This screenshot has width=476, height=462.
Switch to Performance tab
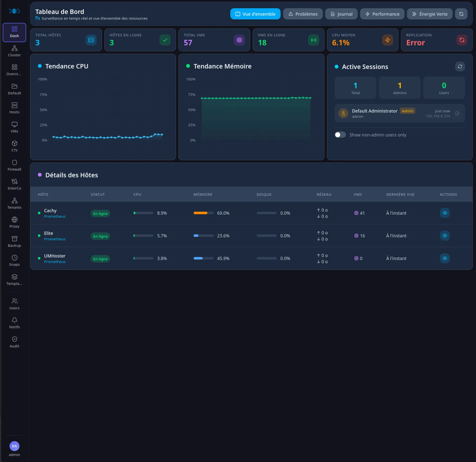382,14
